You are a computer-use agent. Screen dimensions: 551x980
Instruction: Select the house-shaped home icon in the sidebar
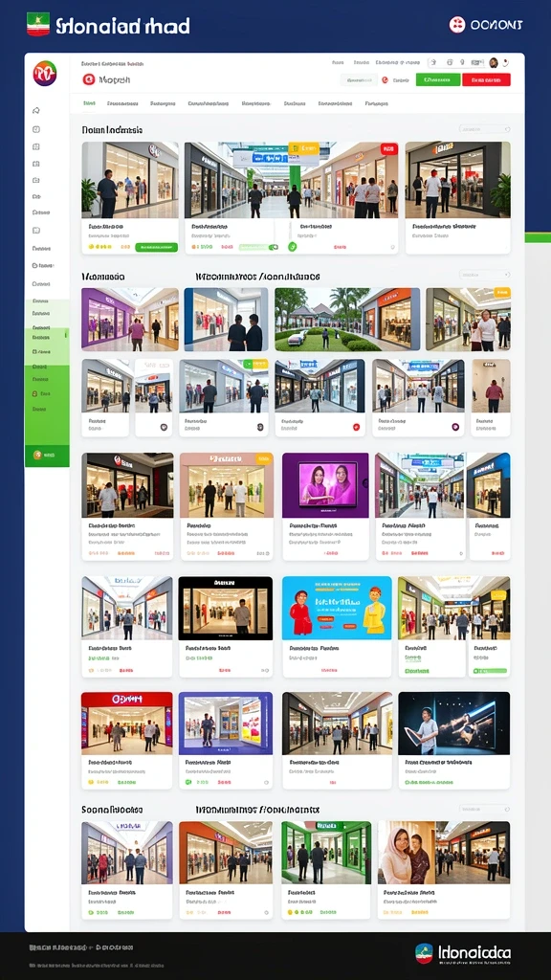tap(36, 111)
